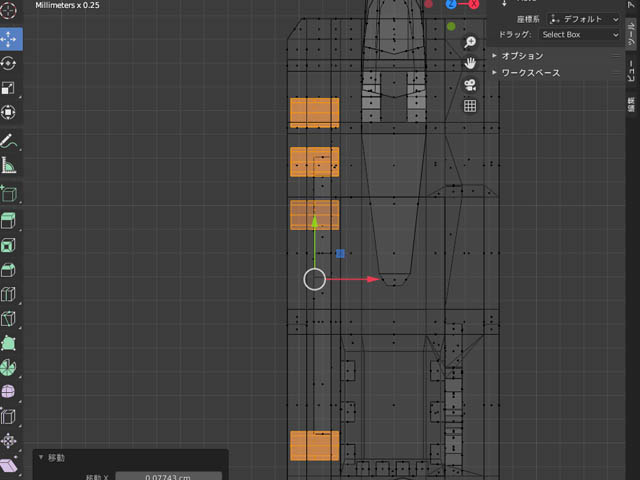Open the ドラッグ Select Box dropdown

pos(580,35)
